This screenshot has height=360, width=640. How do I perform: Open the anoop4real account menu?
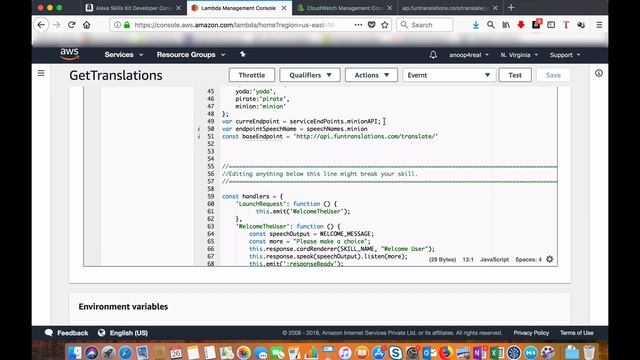pos(469,55)
